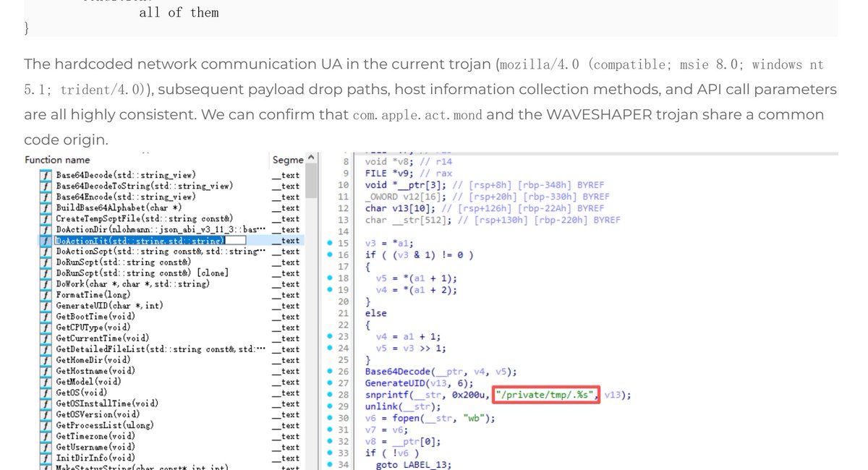Viewport: 868px width, 470px height.
Task: Select the highlighted DoActionIit(std::string, std::string) function
Action: pos(140,240)
